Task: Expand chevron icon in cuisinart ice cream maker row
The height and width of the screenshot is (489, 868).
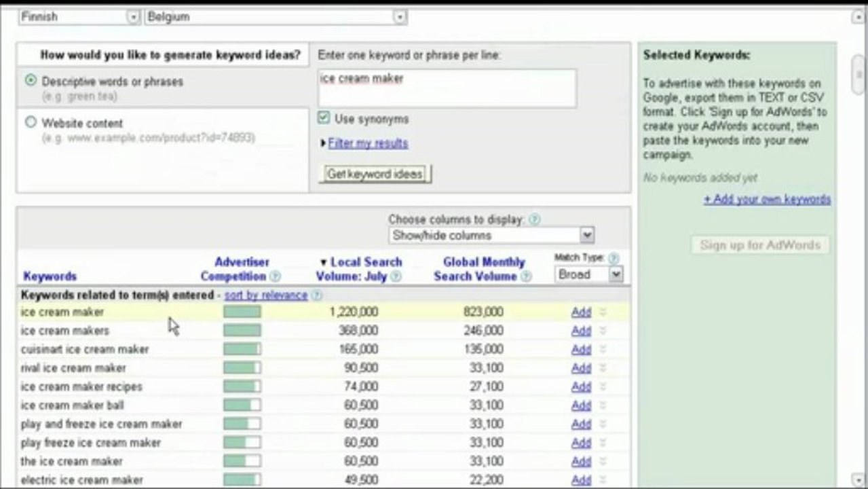Action: (603, 350)
